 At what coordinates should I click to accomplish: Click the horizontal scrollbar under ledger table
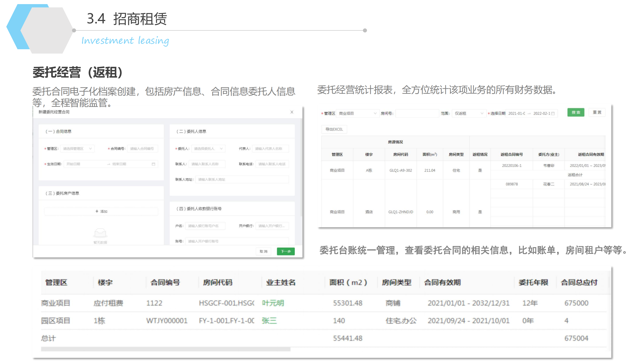165,349
